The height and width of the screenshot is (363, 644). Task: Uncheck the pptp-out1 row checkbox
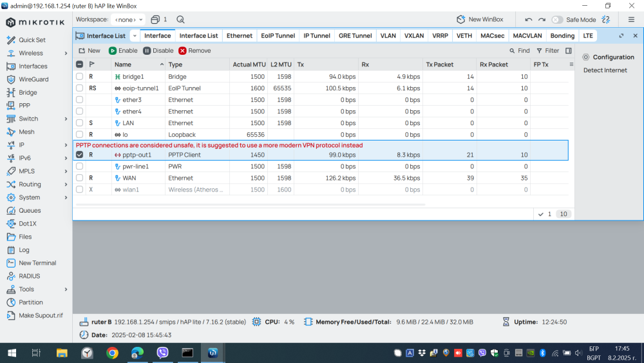(80, 155)
